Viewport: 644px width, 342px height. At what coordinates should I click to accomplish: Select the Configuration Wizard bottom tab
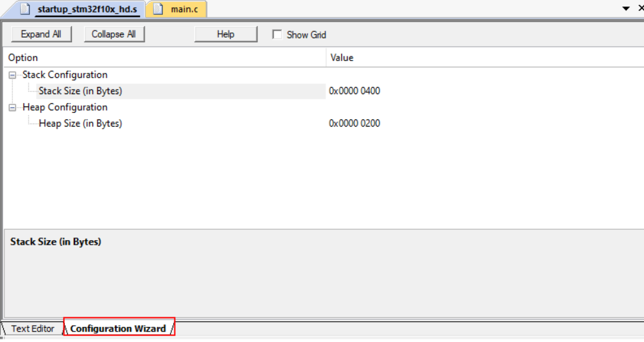(x=118, y=328)
